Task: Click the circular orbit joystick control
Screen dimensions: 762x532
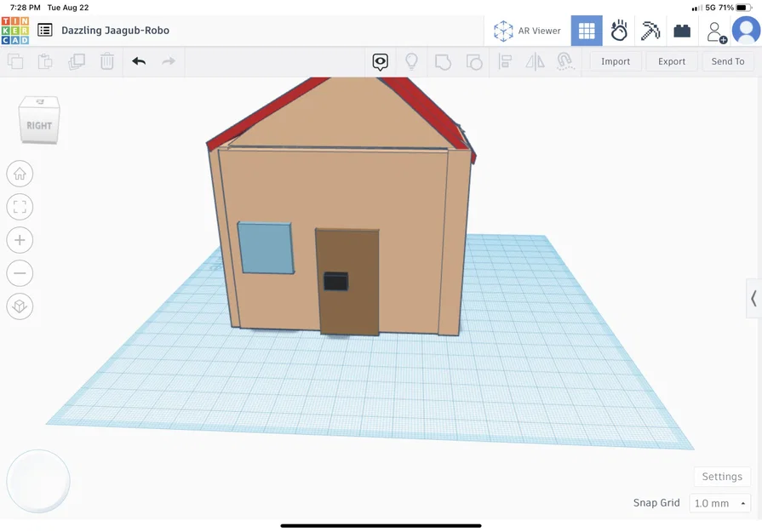Action: (38, 481)
